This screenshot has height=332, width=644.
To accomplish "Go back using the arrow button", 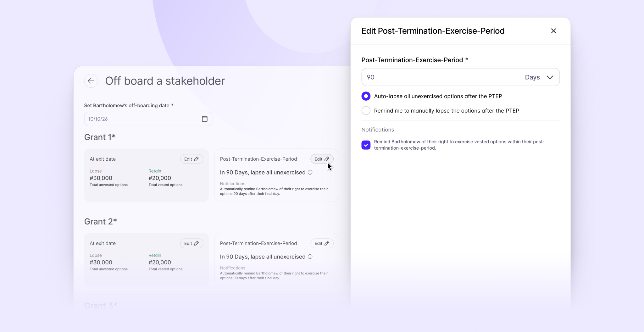I will (x=91, y=81).
